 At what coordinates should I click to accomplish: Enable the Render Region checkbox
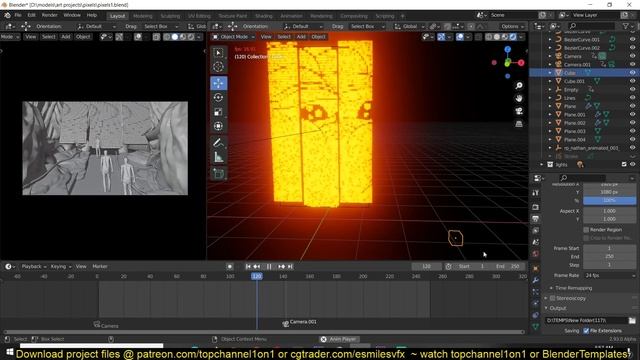[586, 230]
